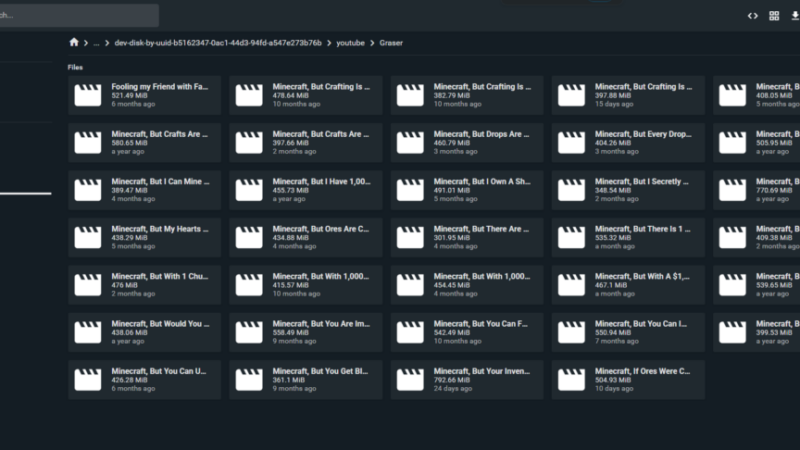Expand the collapsed breadcrumb ellipsis
The width and height of the screenshot is (800, 450).
(x=96, y=43)
